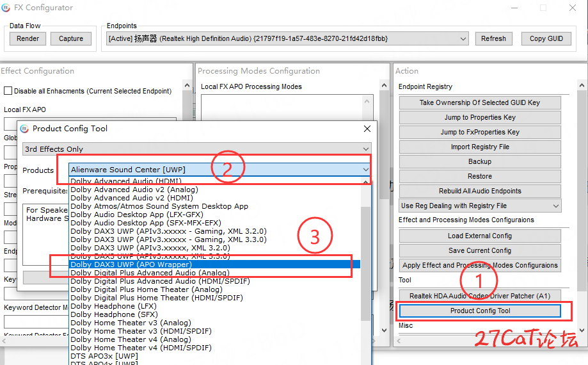Select Dolby DAX3 UWP (APO Wrapper)
588x365 pixels.
coord(215,264)
